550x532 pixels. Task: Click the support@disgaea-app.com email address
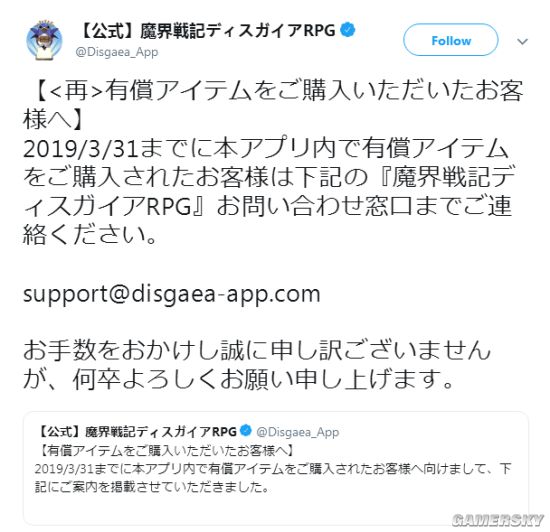point(172,294)
